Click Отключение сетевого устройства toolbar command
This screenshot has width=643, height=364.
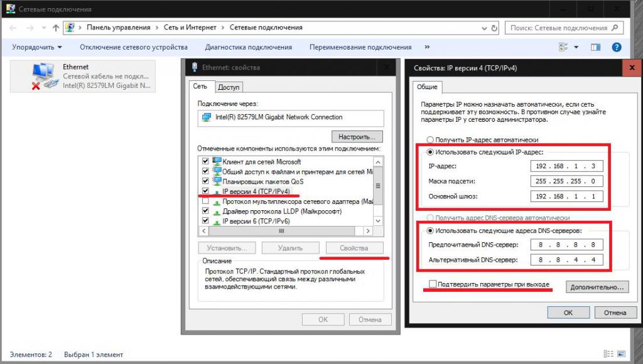(134, 47)
